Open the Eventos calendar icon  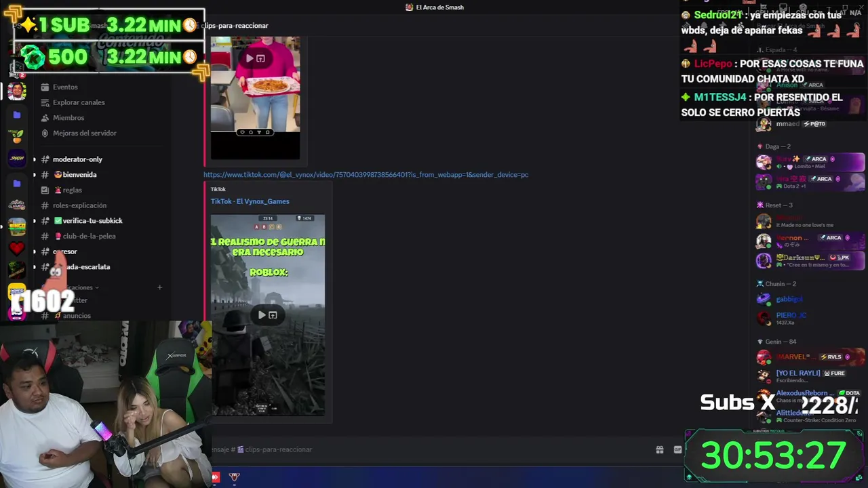45,87
